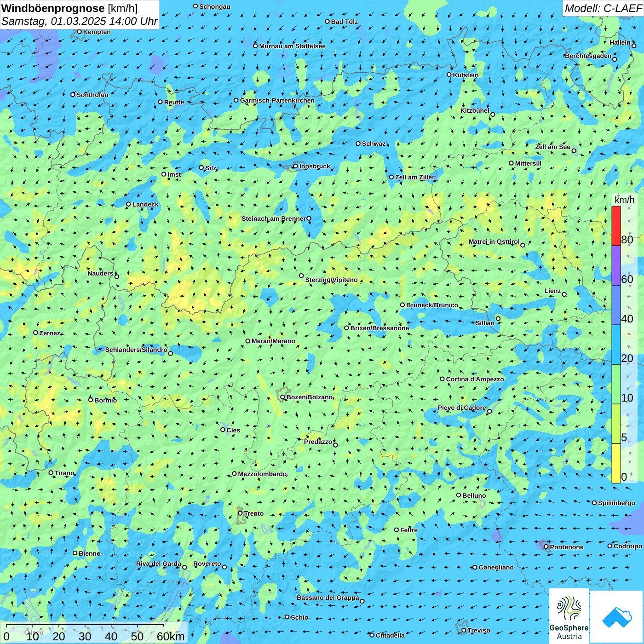Click the yellow 0 km/h legend segment
The width and height of the screenshot is (644, 644).
tap(616, 463)
